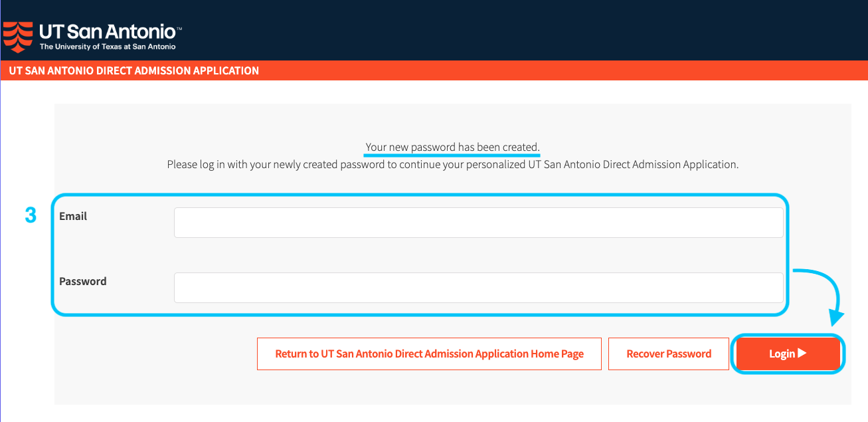Click inside the Password input field
868x422 pixels.
point(478,287)
